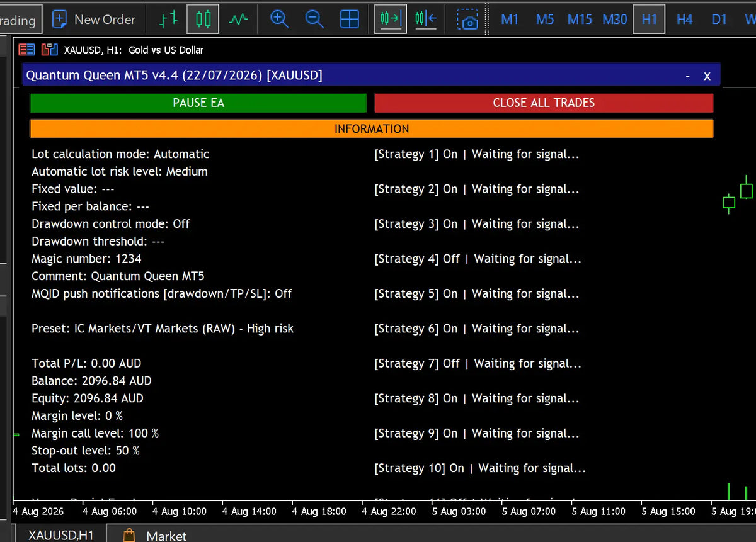Toggle chart shift from right border
756x542 pixels.
(x=427, y=20)
